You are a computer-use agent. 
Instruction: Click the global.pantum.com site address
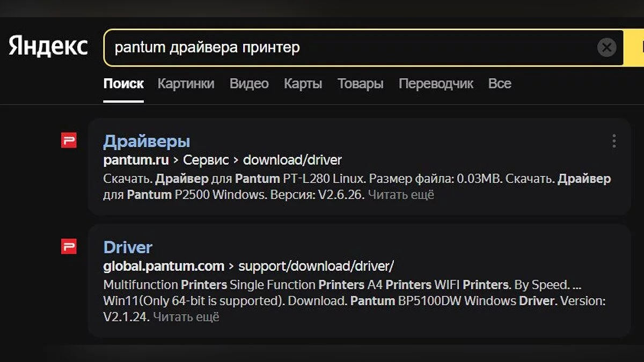click(164, 266)
